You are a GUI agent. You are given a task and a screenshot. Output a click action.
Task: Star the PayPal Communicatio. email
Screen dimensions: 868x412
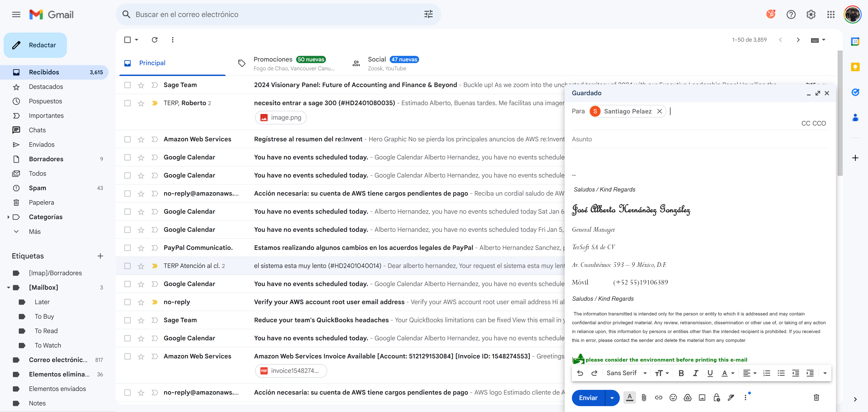pyautogui.click(x=141, y=248)
